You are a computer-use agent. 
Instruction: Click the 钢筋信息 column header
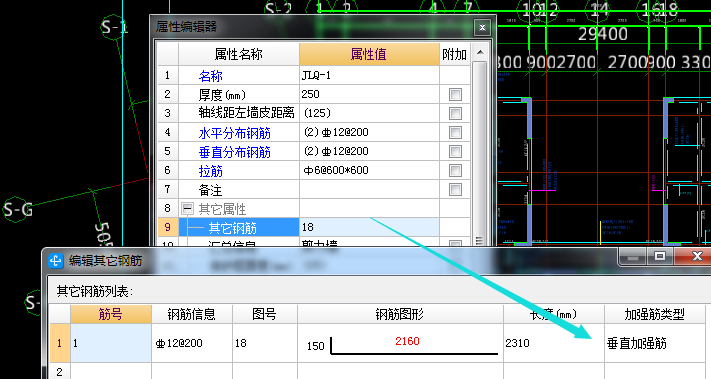[191, 314]
